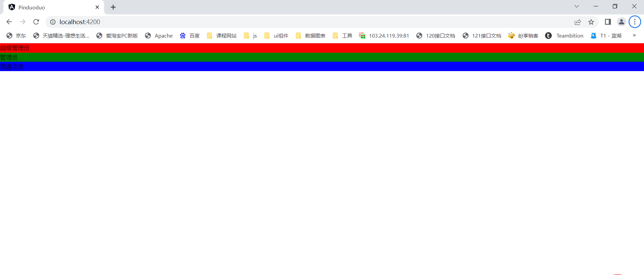Open the 数据图表 bookmark folder
The height and width of the screenshot is (275, 644).
click(x=311, y=36)
